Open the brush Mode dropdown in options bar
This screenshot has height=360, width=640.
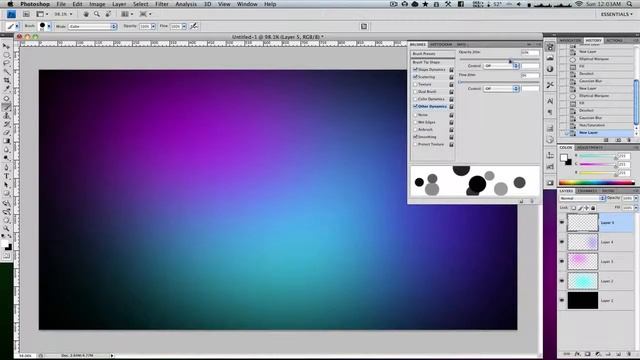92,26
